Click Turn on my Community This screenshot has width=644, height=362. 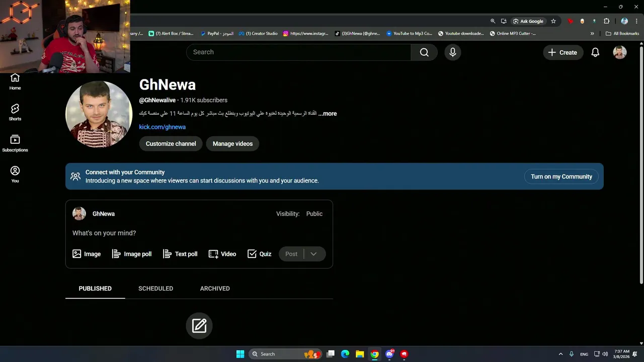coord(561,176)
